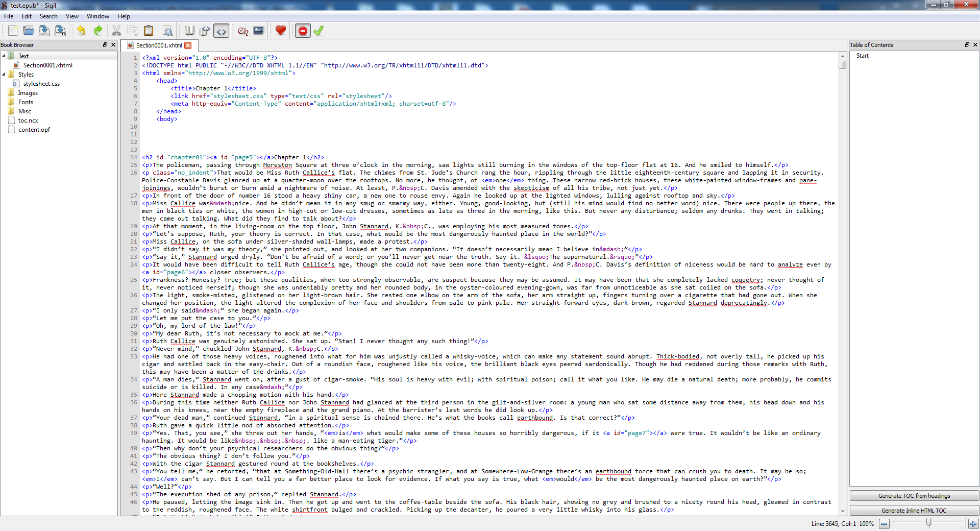Open the View menu
This screenshot has height=531, width=980.
pyautogui.click(x=72, y=16)
